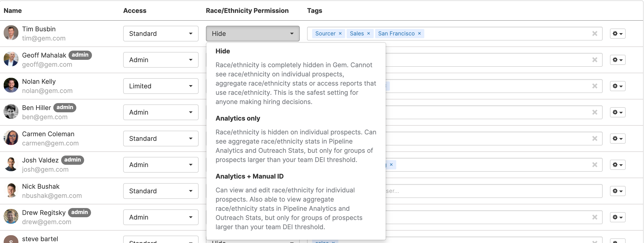The image size is (644, 243).
Task: Clear all tags for Josh Valdez
Action: click(595, 165)
